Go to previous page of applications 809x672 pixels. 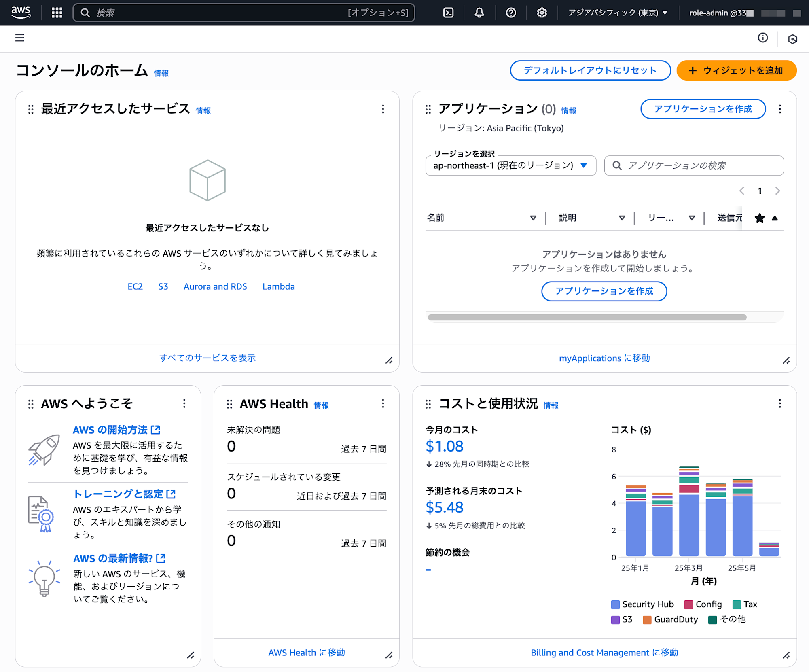(742, 191)
